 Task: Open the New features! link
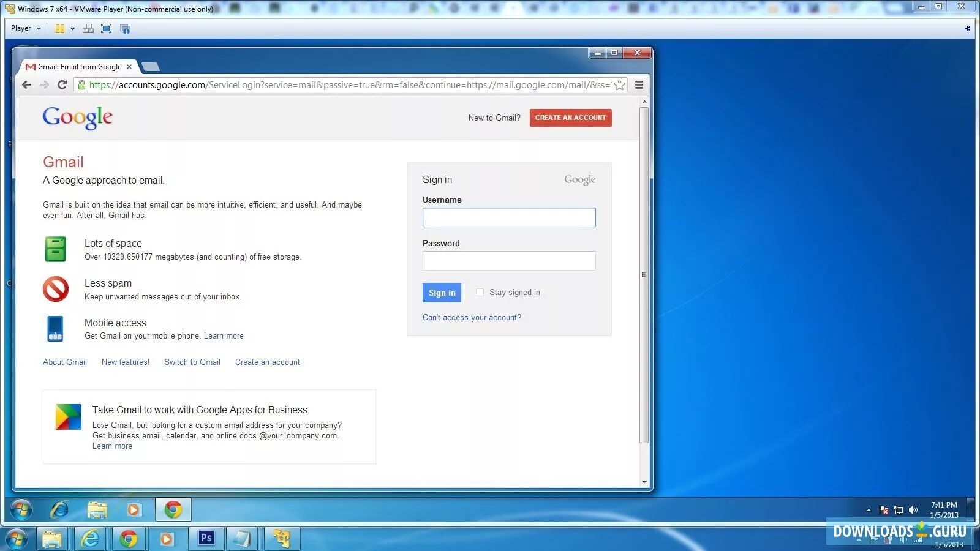point(126,362)
